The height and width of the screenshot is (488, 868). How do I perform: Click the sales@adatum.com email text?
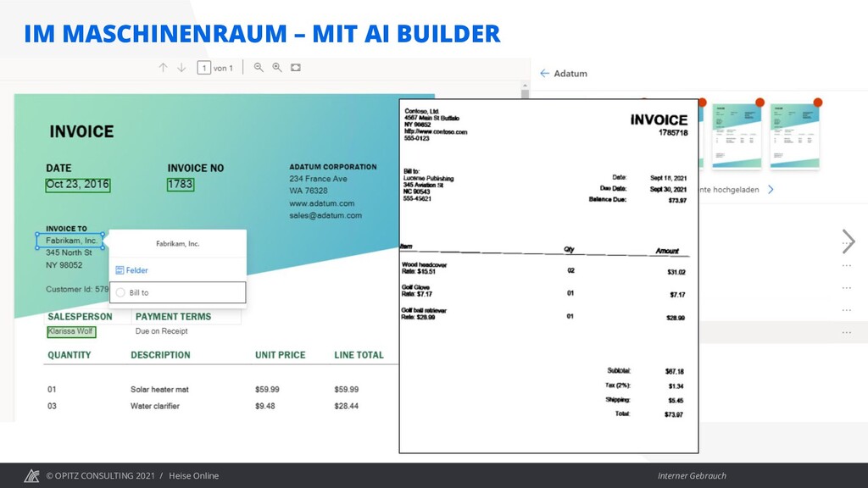click(325, 215)
